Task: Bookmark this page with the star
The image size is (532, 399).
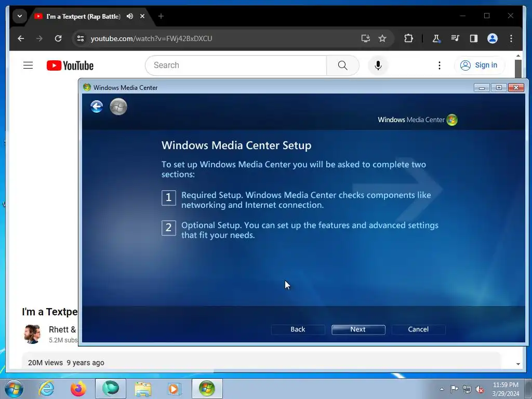Action: pyautogui.click(x=382, y=38)
